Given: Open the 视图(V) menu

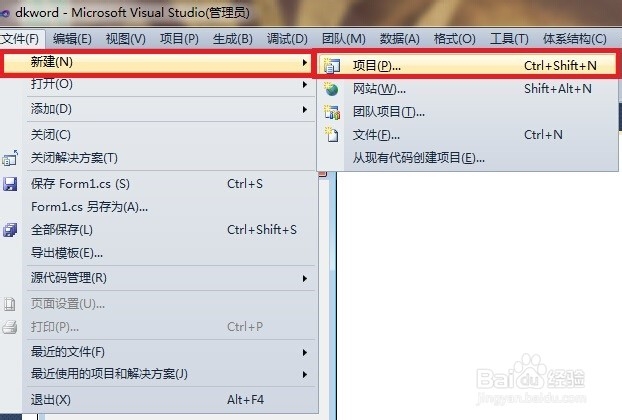Looking at the screenshot, I should 126,39.
